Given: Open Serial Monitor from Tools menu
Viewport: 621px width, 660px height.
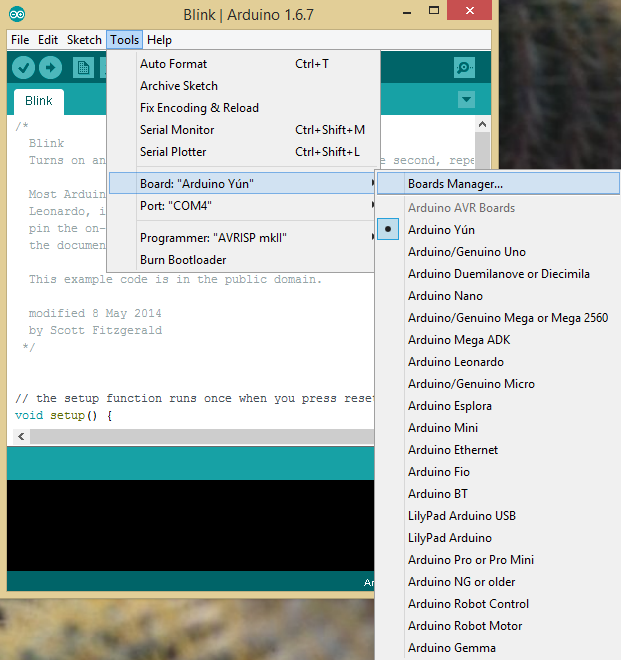Looking at the screenshot, I should coord(242,130).
